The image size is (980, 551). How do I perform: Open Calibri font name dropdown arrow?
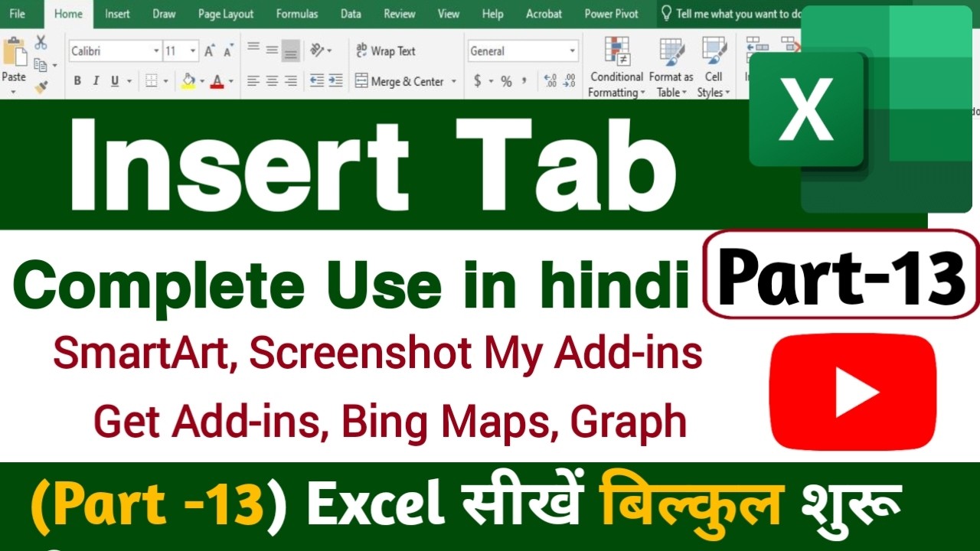coord(155,51)
